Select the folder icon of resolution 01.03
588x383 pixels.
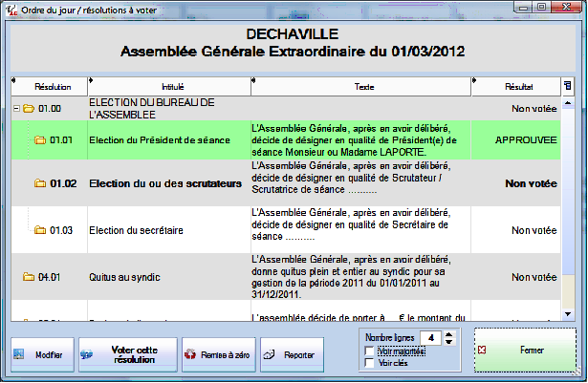click(40, 230)
